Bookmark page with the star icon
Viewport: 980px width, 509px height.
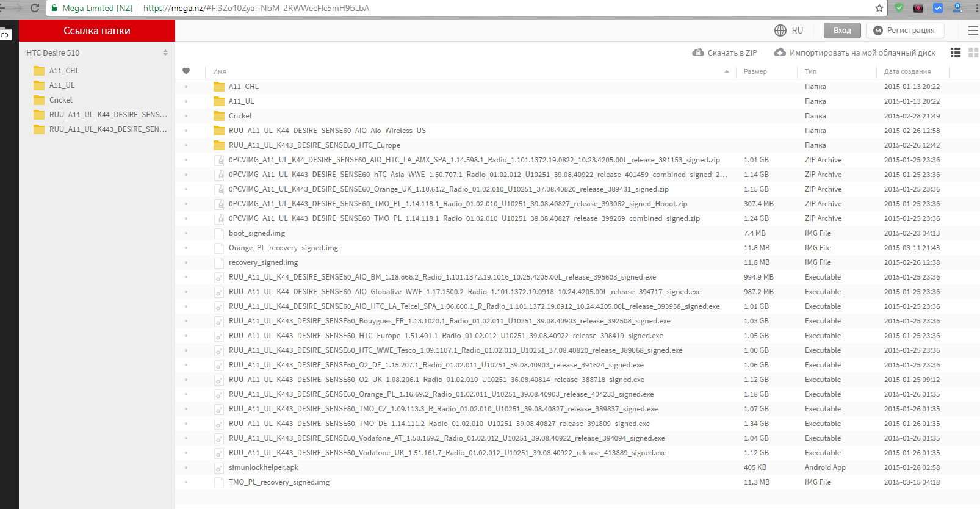(x=879, y=8)
